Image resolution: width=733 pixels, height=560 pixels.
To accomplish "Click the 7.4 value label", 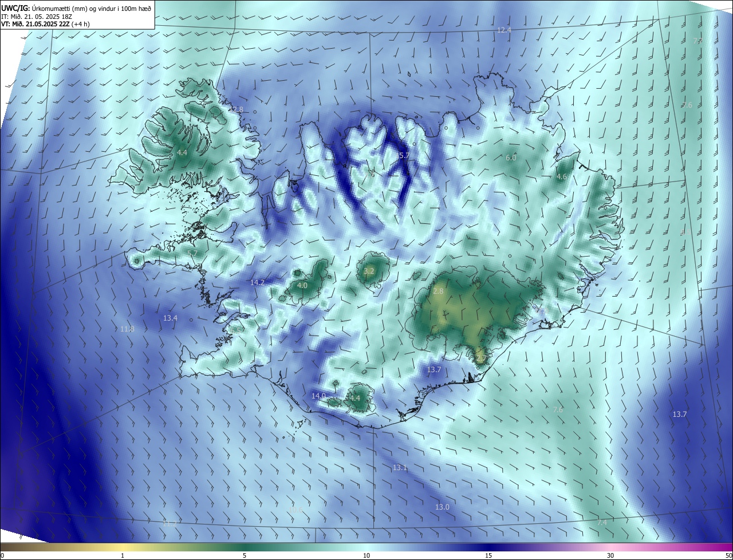I will click(602, 523).
